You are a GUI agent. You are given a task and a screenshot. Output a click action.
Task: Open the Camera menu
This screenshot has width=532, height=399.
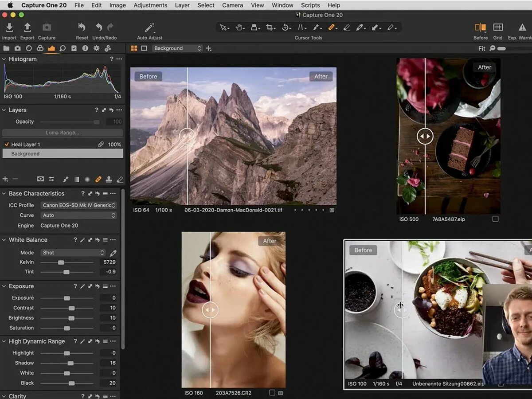232,5
